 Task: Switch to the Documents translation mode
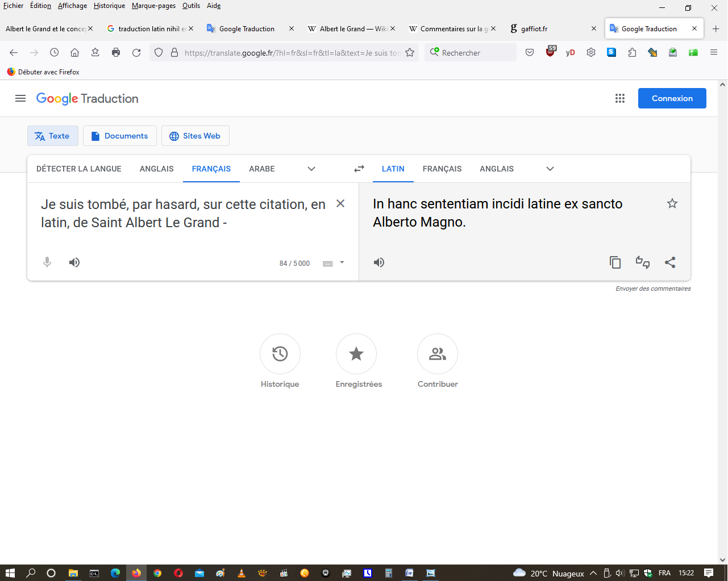(x=120, y=136)
